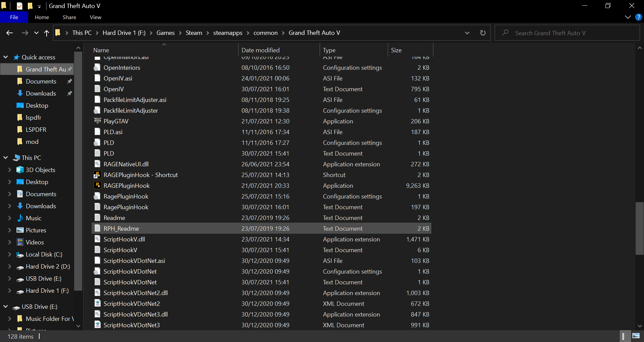Viewport: 644px width, 342px height.
Task: Click the Up one level arrow
Action: (x=47, y=33)
